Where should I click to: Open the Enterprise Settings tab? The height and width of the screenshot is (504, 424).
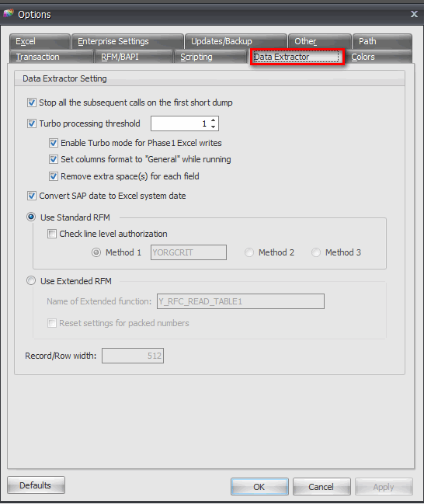pos(127,41)
